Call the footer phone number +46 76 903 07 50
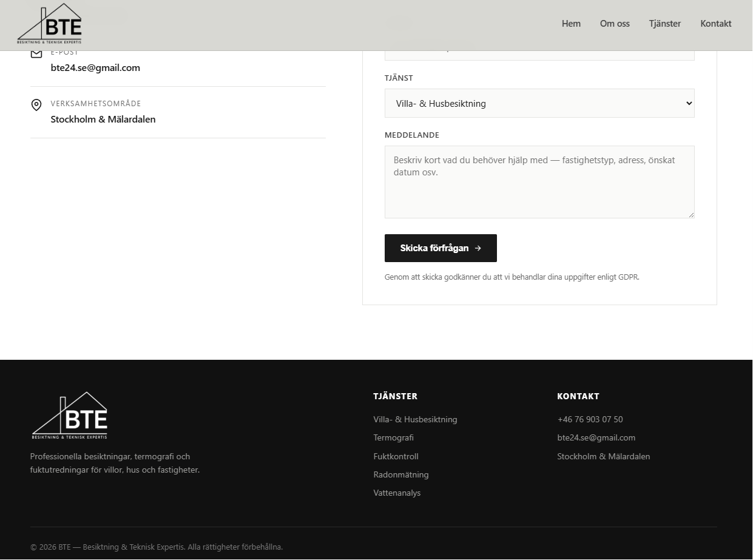The width and height of the screenshot is (753, 560). coord(590,420)
